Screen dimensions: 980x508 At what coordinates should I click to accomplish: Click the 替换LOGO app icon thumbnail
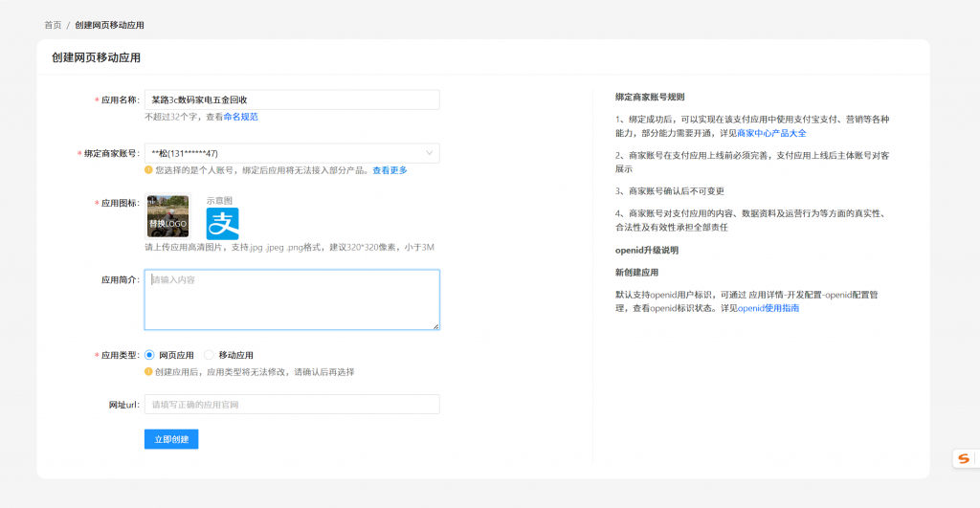(167, 216)
